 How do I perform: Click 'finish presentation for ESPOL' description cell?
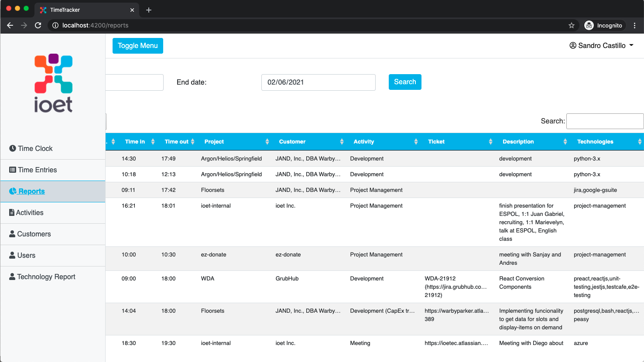(x=532, y=222)
